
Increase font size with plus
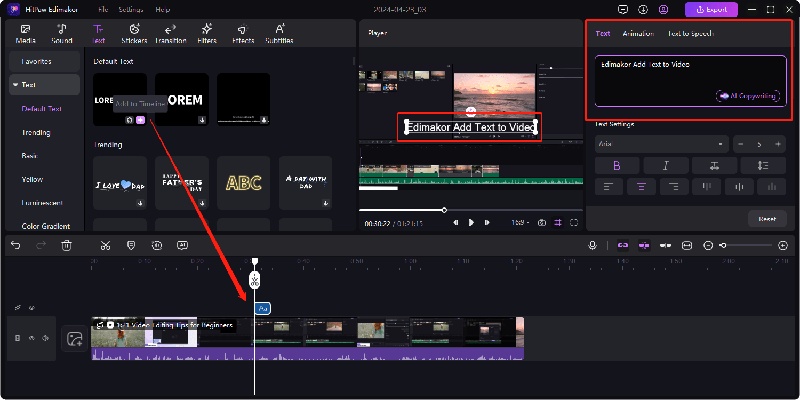coord(778,144)
